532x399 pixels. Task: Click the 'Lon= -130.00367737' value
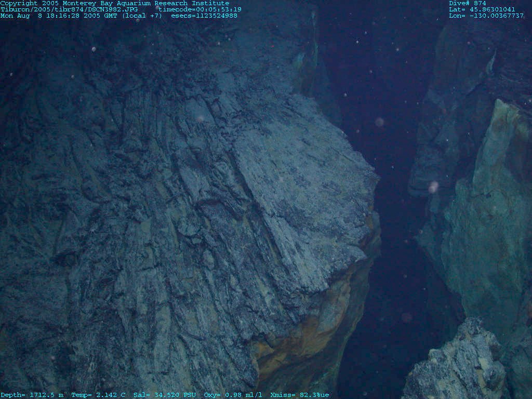(x=486, y=16)
